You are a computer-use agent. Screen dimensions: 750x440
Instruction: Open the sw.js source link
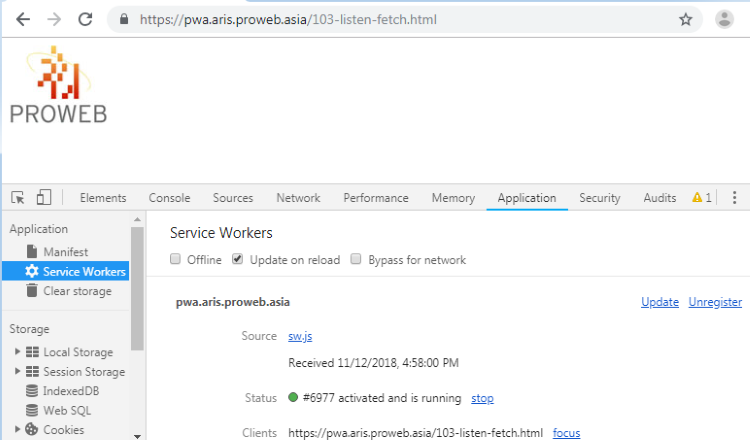click(x=300, y=336)
